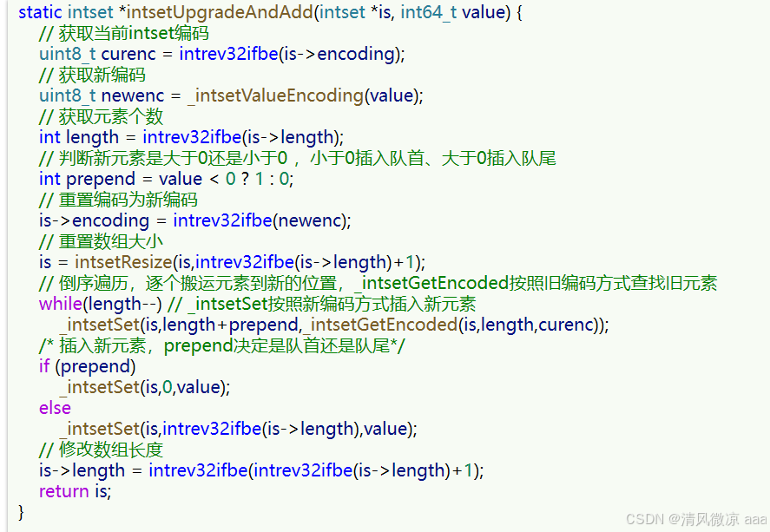Viewport: 770px width, 532px height.
Task: Click the return keyword
Action: pyautogui.click(x=64, y=491)
